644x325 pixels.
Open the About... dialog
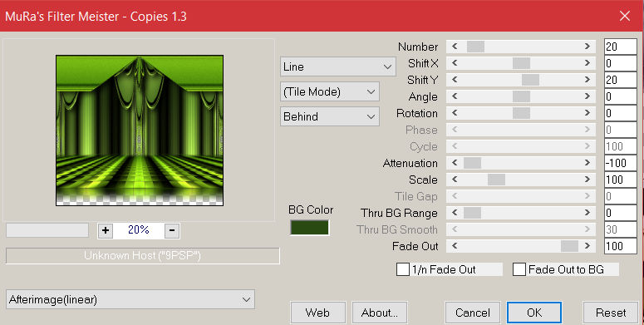pos(380,313)
